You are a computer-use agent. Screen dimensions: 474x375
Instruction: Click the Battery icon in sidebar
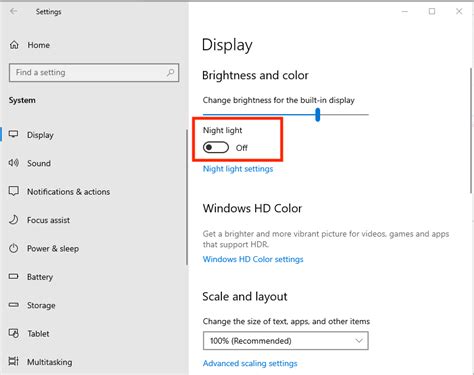click(14, 276)
